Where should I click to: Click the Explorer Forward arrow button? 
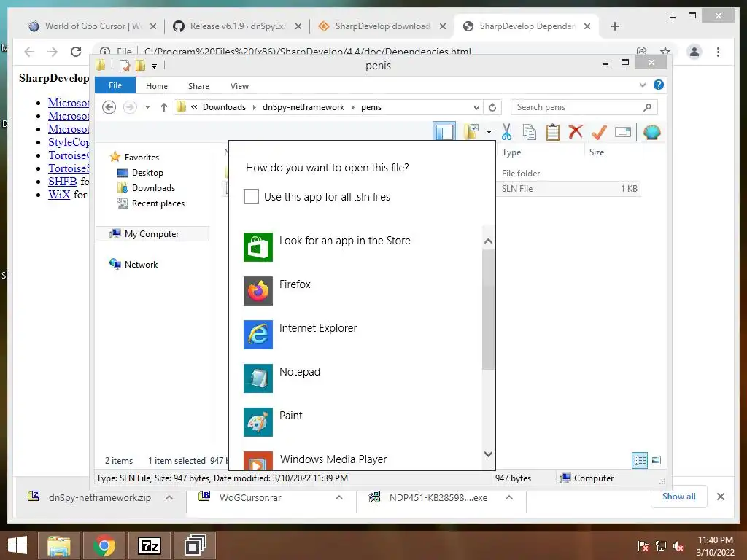pos(130,107)
